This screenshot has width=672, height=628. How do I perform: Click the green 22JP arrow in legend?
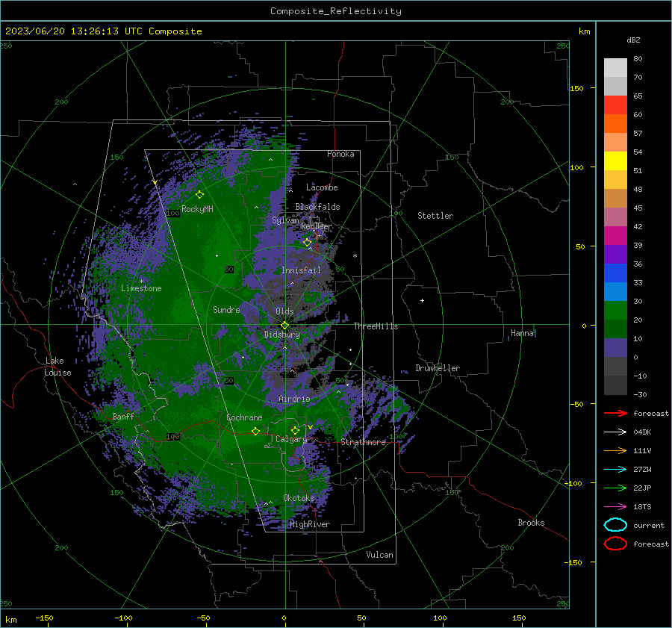point(615,488)
